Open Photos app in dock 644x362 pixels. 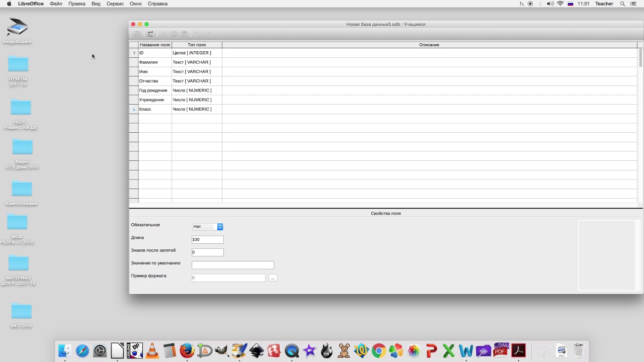(414, 350)
